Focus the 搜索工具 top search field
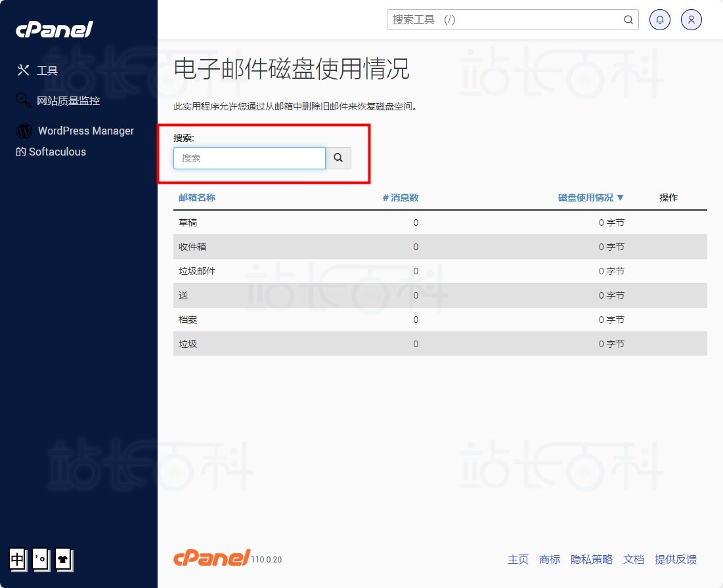This screenshot has height=588, width=723. (x=504, y=20)
